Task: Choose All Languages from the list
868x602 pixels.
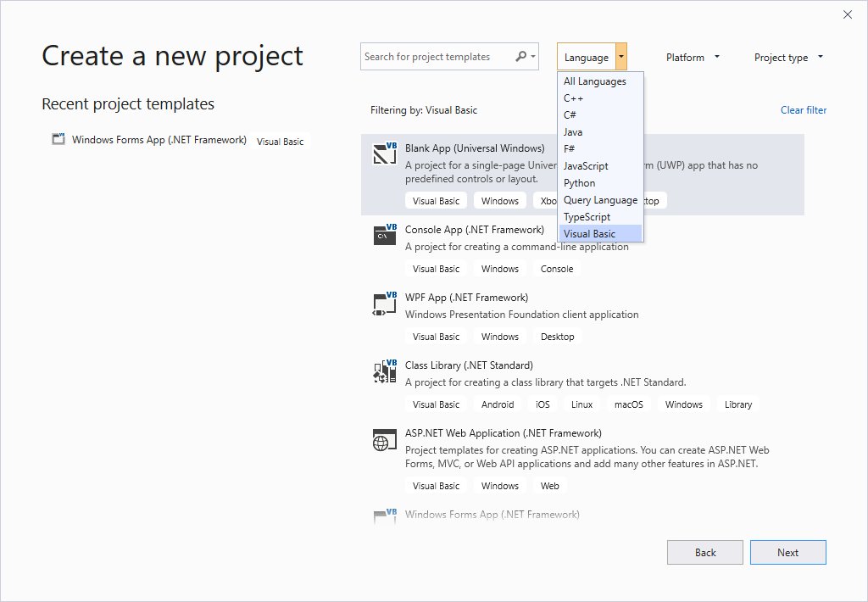Action: click(x=600, y=81)
